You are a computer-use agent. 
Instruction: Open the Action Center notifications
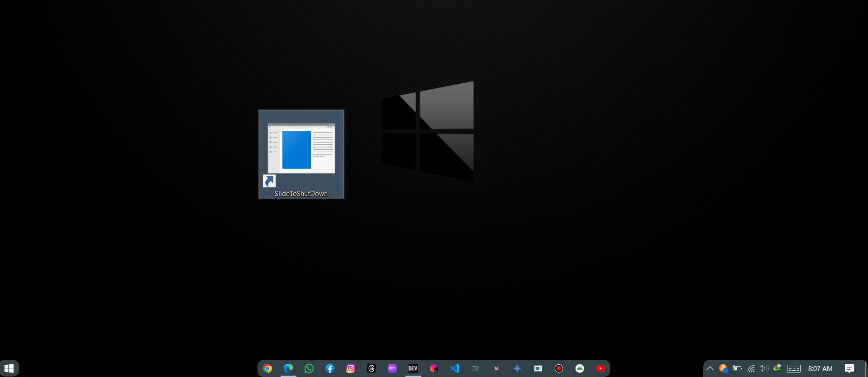[x=849, y=368]
